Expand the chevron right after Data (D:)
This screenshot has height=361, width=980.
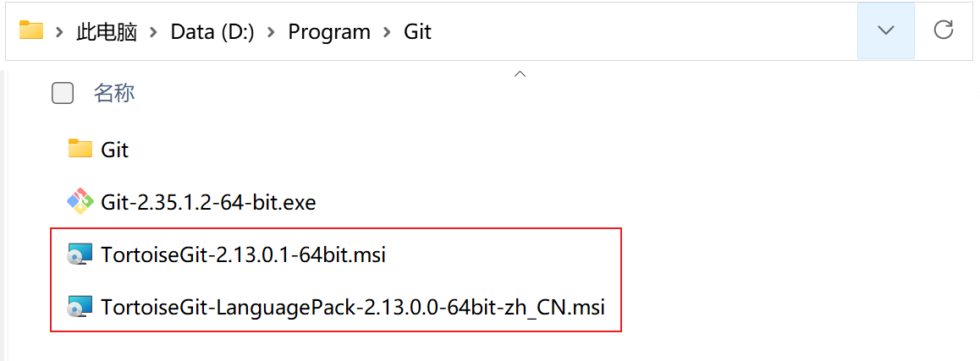(x=272, y=32)
